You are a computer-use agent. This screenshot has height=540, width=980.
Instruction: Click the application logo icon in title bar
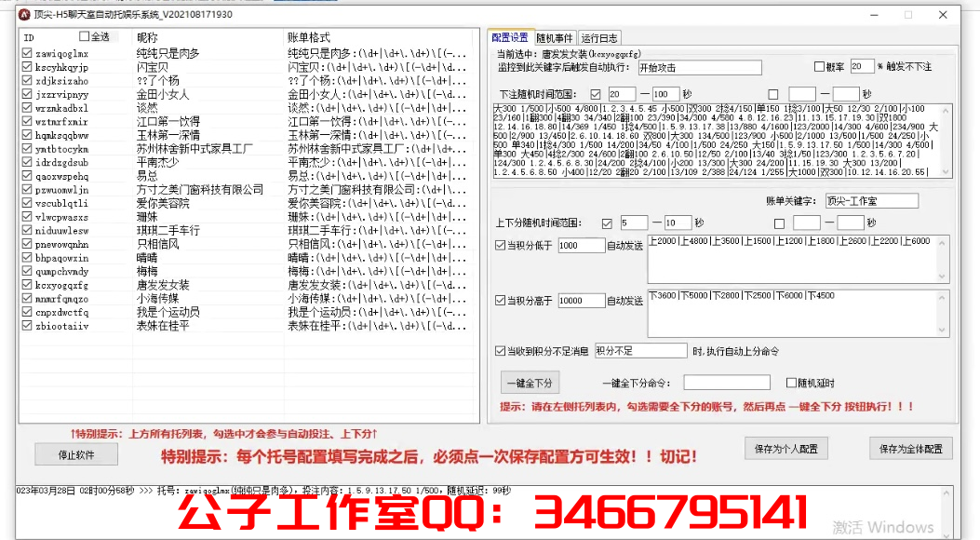pos(24,14)
